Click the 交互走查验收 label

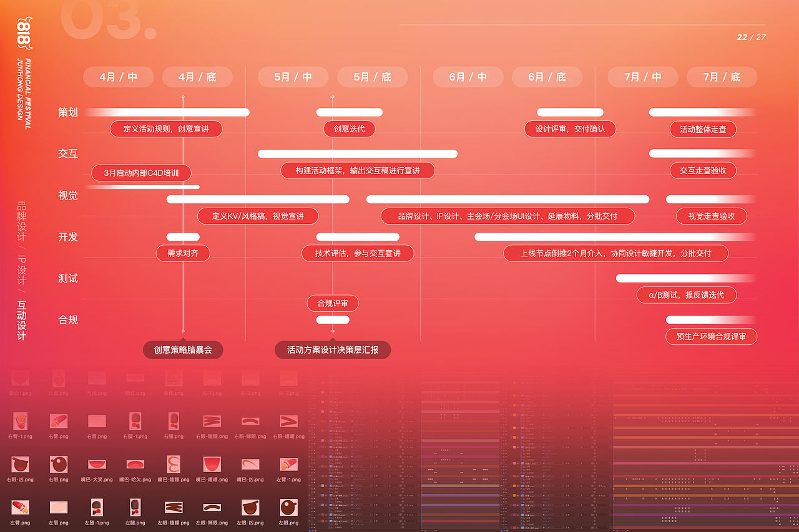(x=703, y=170)
